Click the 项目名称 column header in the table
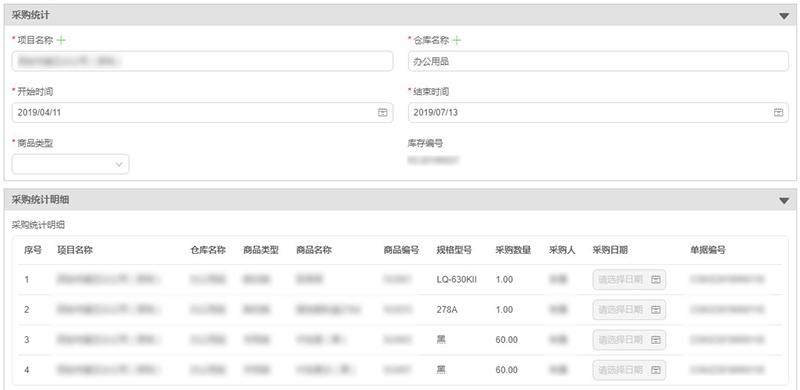The image size is (800, 390). pyautogui.click(x=75, y=250)
